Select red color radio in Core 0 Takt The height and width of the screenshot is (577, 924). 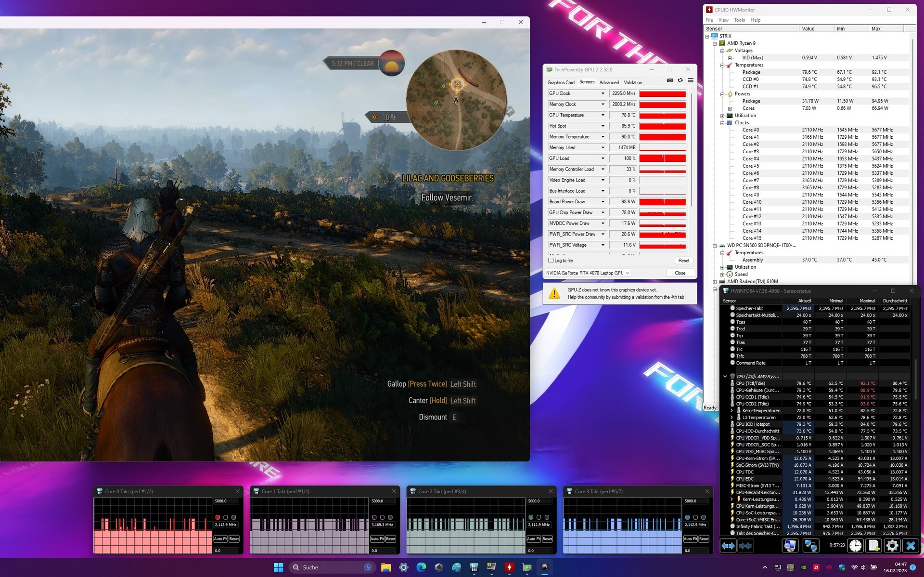(218, 517)
